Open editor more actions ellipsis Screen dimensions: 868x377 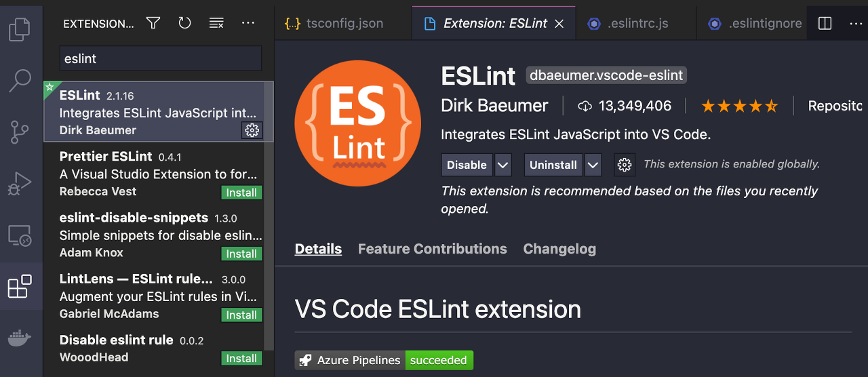pyautogui.click(x=856, y=23)
